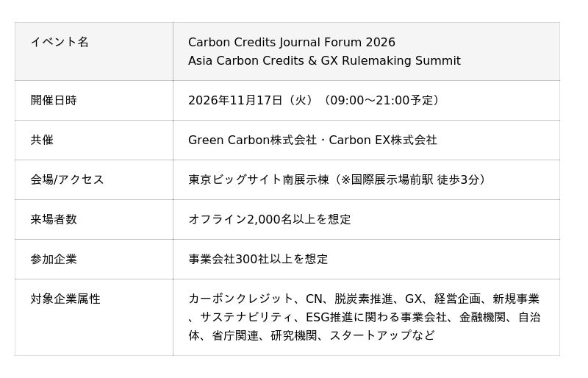Viewport: 588px width, 378px height.
Task: Select 東京ビッグサイト南展示棟 venue text
Action: click(259, 179)
